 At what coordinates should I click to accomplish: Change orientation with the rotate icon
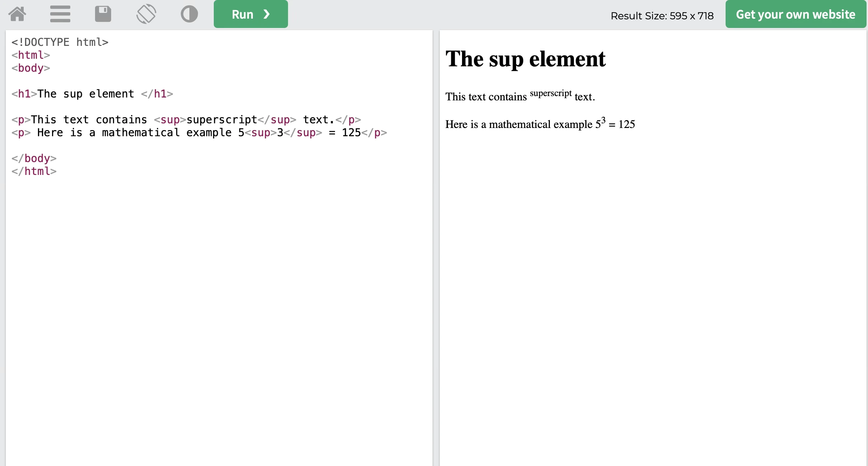pyautogui.click(x=146, y=14)
